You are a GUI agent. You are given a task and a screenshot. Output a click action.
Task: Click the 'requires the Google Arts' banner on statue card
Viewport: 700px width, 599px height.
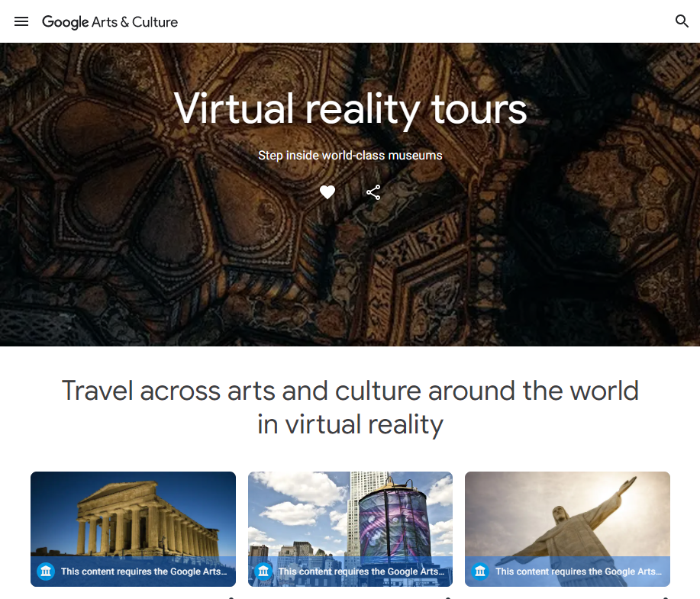(x=567, y=572)
